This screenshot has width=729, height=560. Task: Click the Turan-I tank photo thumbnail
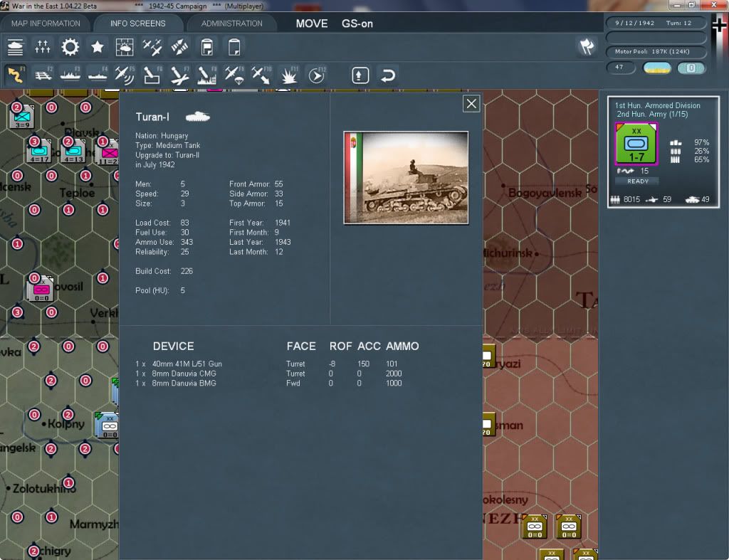[x=406, y=177]
